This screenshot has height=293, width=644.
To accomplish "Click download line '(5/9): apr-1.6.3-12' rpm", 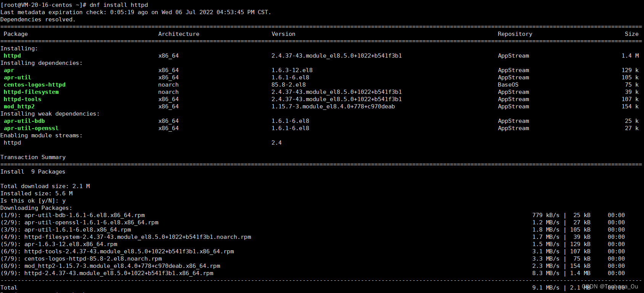I will 59,244.
